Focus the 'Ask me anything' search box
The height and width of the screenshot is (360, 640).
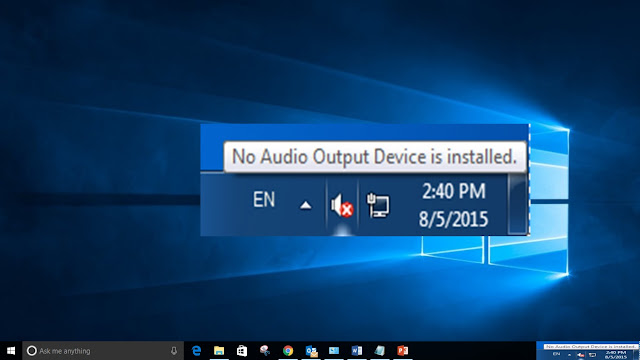pyautogui.click(x=103, y=351)
